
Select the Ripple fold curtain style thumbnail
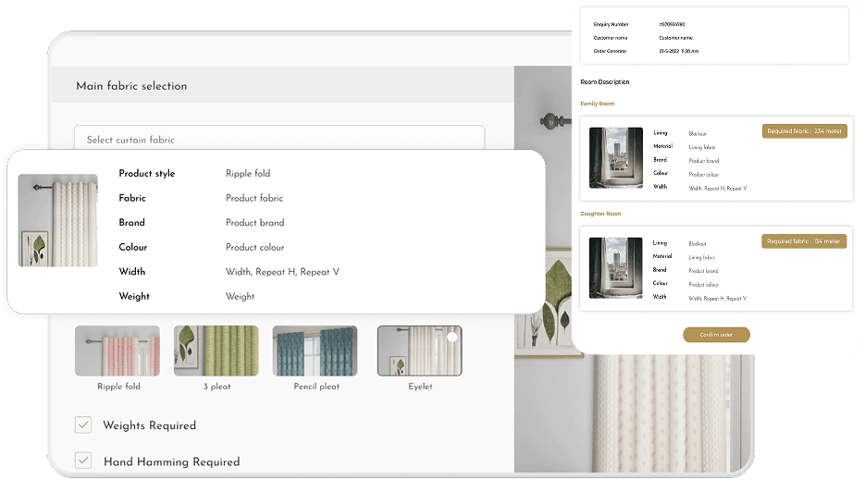pyautogui.click(x=117, y=350)
